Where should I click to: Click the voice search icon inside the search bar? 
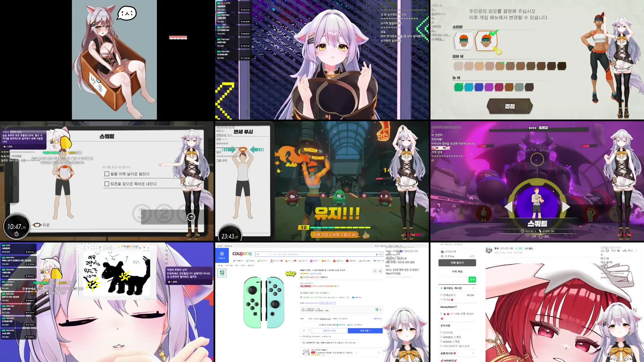click(376, 254)
